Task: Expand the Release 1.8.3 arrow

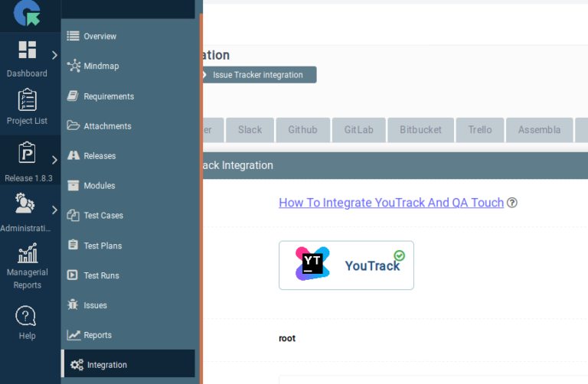Action: pyautogui.click(x=54, y=160)
